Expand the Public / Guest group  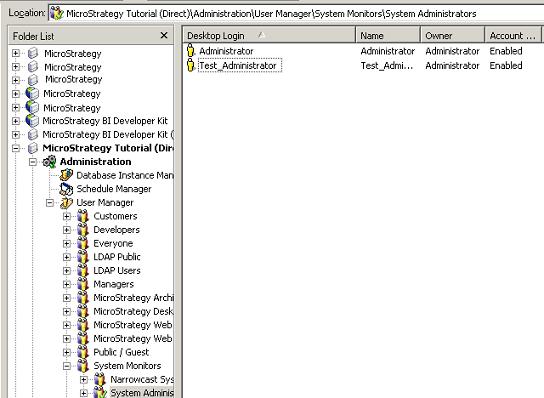click(67, 352)
